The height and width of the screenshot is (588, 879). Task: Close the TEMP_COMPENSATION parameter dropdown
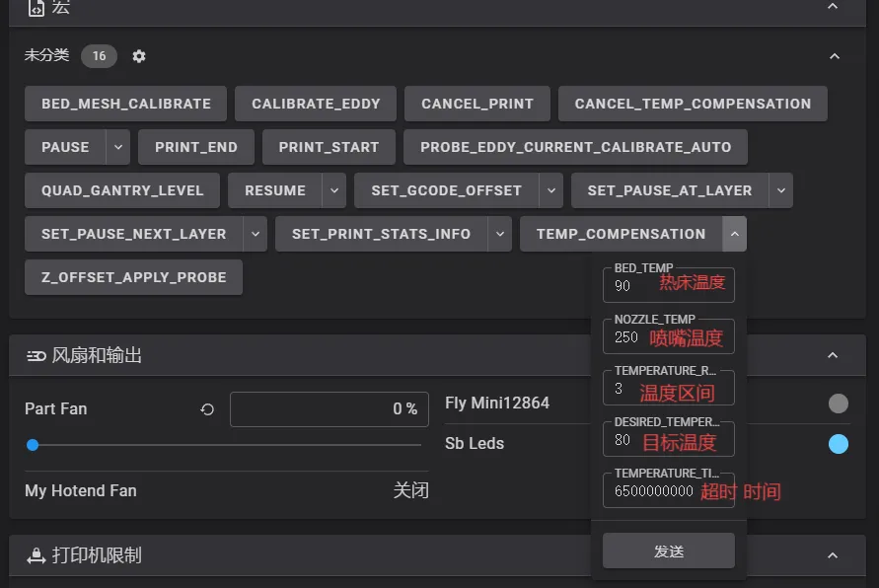(x=734, y=234)
